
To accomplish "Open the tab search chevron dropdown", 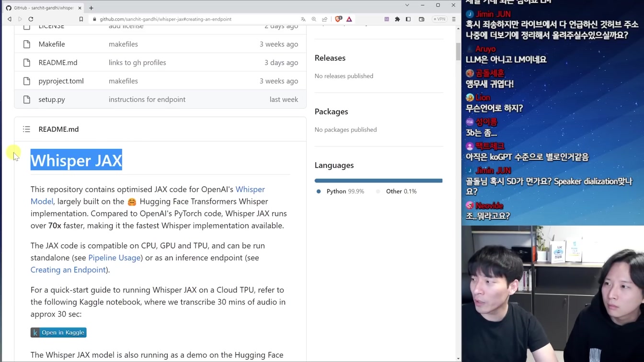I will (407, 5).
